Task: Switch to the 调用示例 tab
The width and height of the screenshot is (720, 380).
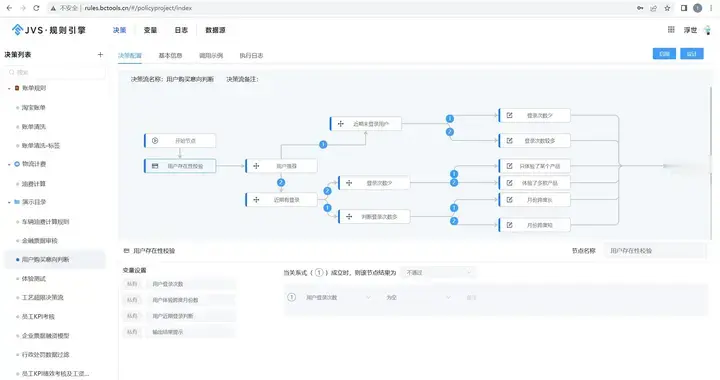Action: [x=211, y=56]
